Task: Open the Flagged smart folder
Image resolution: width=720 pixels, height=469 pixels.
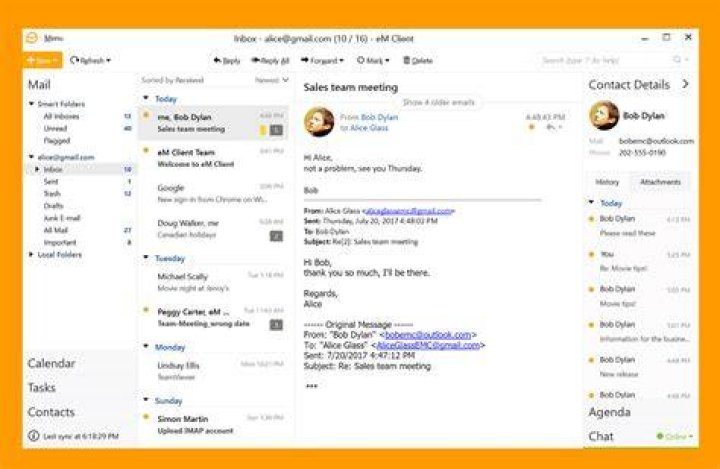Action: [x=57, y=141]
